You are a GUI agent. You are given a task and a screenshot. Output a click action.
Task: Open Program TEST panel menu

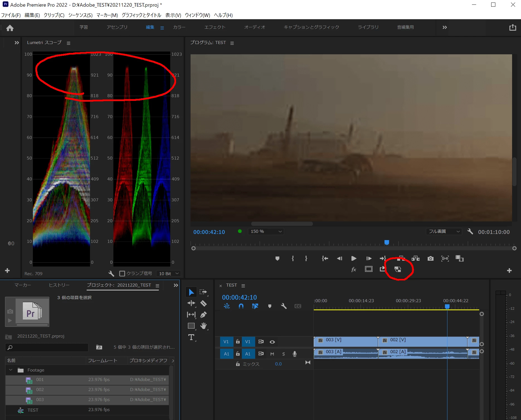pyautogui.click(x=232, y=43)
